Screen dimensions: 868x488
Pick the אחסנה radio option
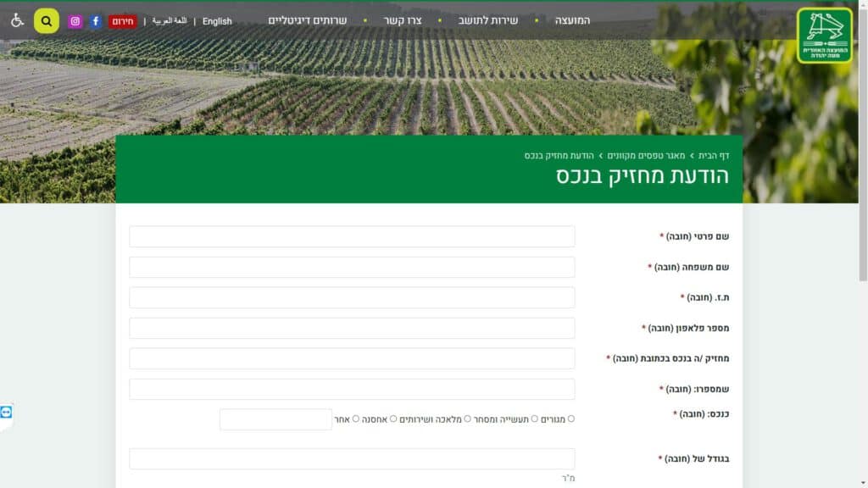point(393,419)
